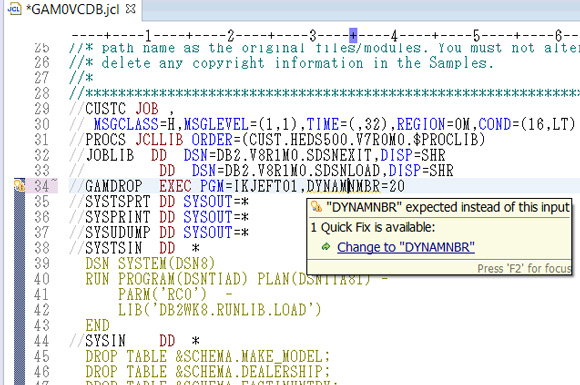Click the COND=(16,LT) parameter
Image resolution: width=580 pixels, height=385 pixels.
point(527,124)
